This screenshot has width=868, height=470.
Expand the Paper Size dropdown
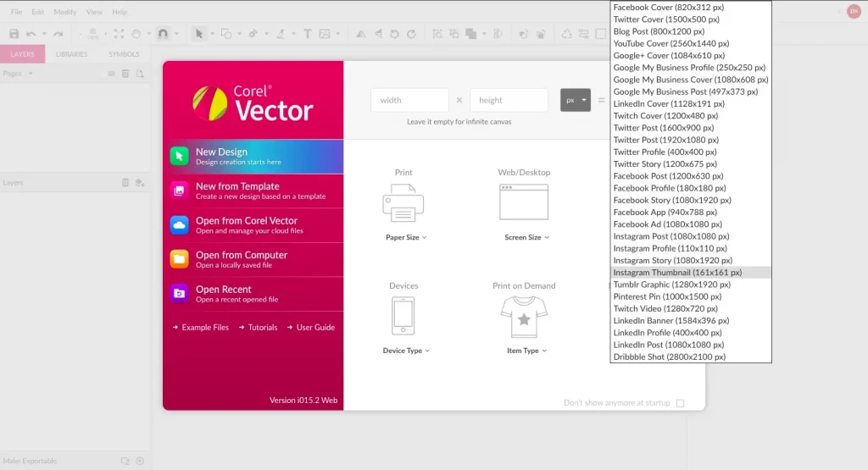[x=406, y=237]
